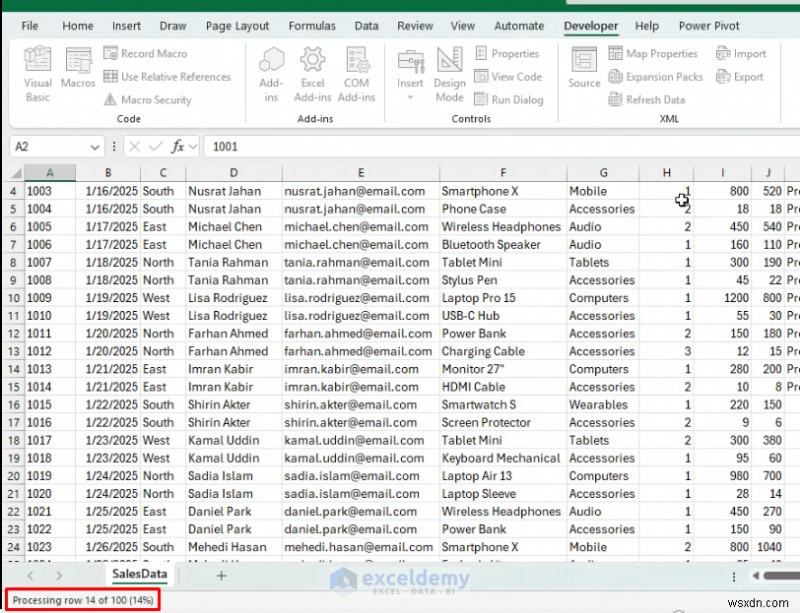Click the XML Export button
This screenshot has width=800, height=613.
pyautogui.click(x=740, y=77)
